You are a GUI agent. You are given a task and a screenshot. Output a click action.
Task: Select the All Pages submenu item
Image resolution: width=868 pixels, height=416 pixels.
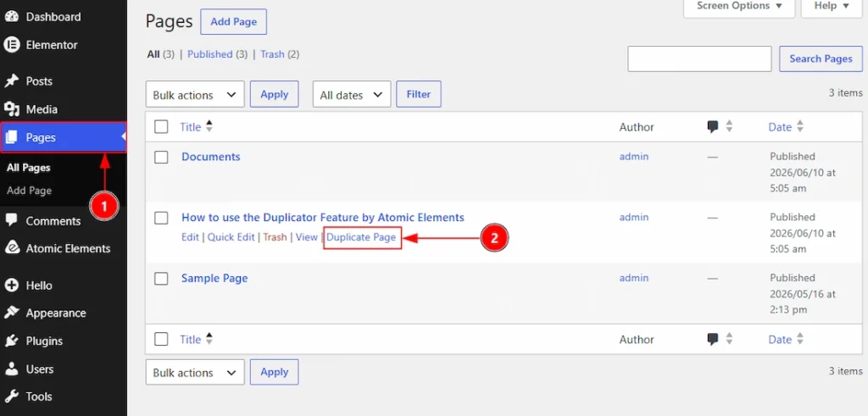coord(28,168)
